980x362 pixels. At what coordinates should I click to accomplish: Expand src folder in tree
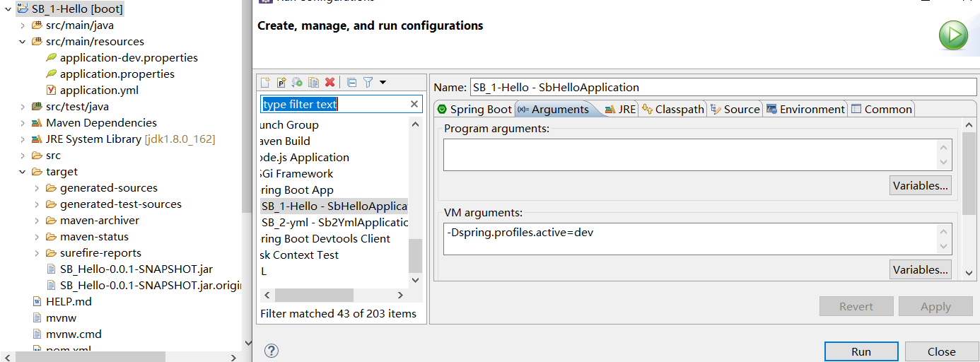click(x=23, y=155)
